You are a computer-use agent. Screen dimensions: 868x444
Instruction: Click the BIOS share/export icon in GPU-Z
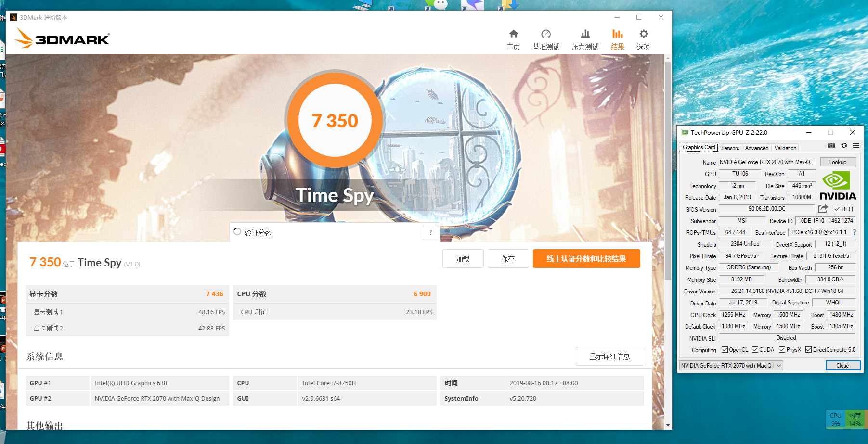823,209
